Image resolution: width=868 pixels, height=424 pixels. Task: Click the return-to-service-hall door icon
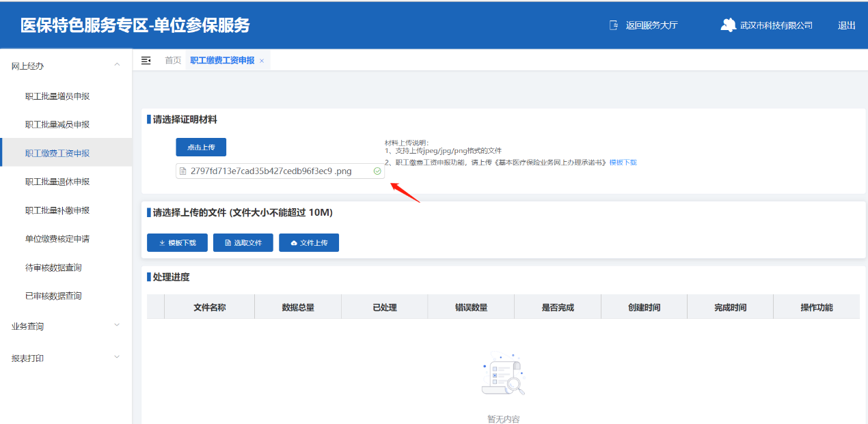coord(614,25)
